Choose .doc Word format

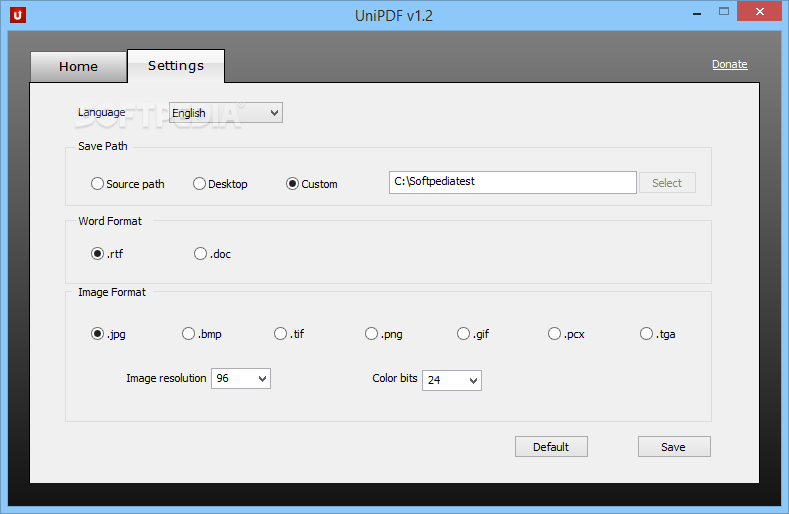212,254
